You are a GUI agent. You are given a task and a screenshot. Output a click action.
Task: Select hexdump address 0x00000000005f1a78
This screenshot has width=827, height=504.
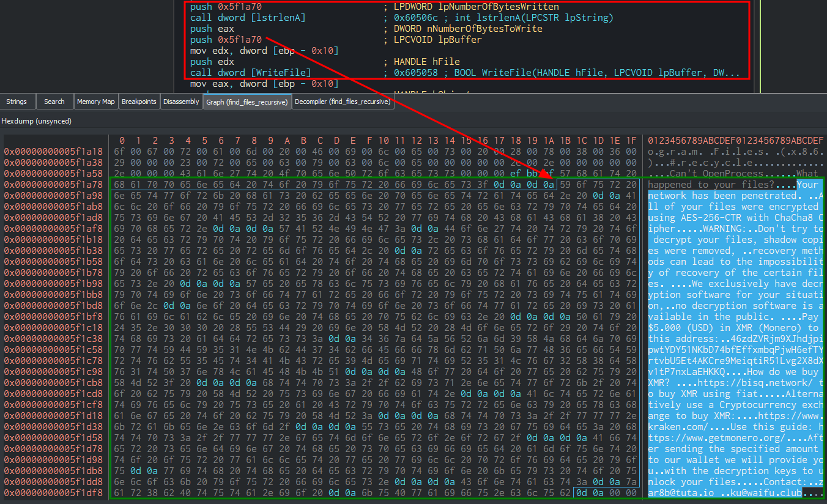[x=53, y=185]
